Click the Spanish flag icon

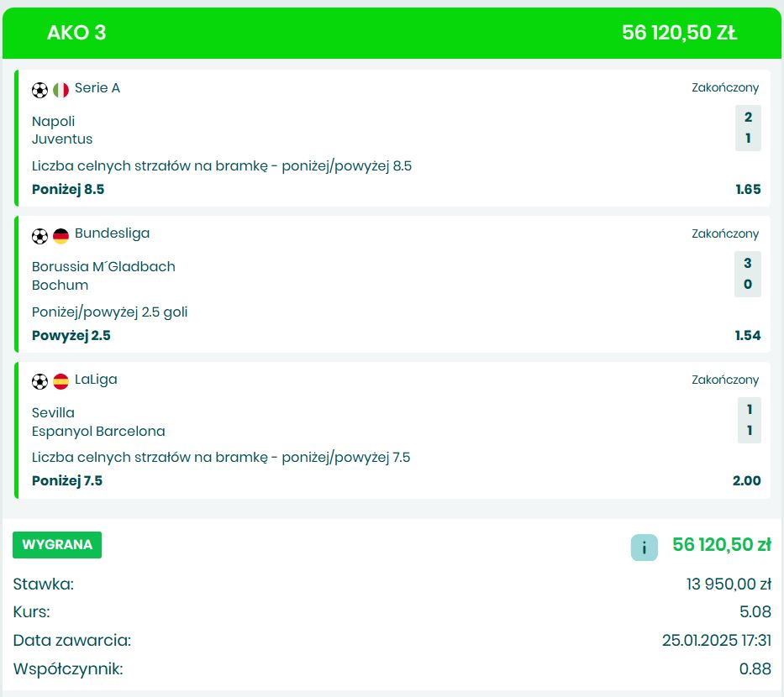(x=61, y=382)
